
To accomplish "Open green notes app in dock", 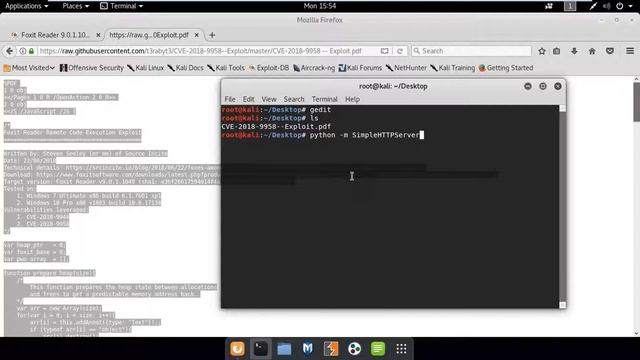I will [x=378, y=349].
